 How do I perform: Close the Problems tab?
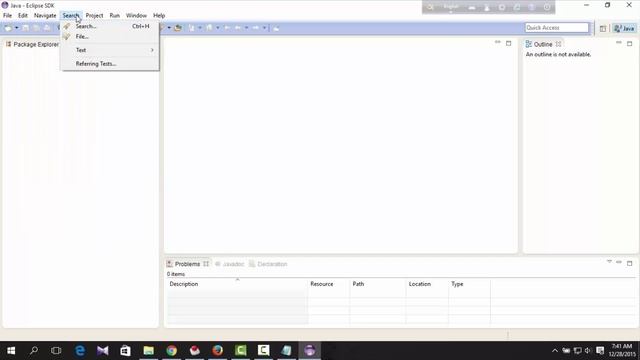pyautogui.click(x=206, y=264)
